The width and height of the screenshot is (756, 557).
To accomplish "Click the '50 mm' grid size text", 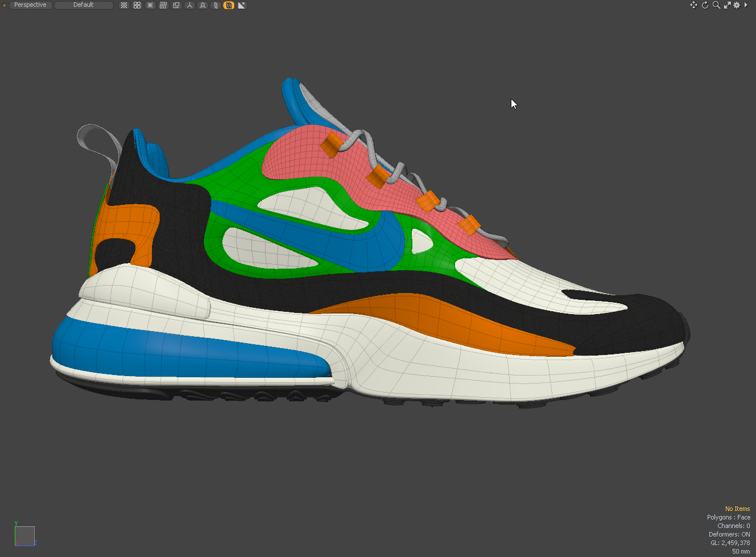I will tap(741, 551).
